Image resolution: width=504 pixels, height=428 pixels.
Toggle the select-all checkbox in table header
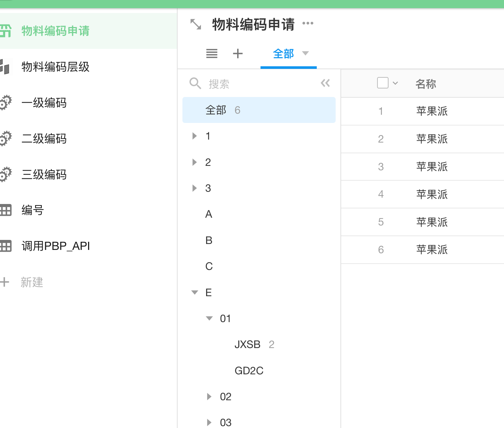coord(383,83)
